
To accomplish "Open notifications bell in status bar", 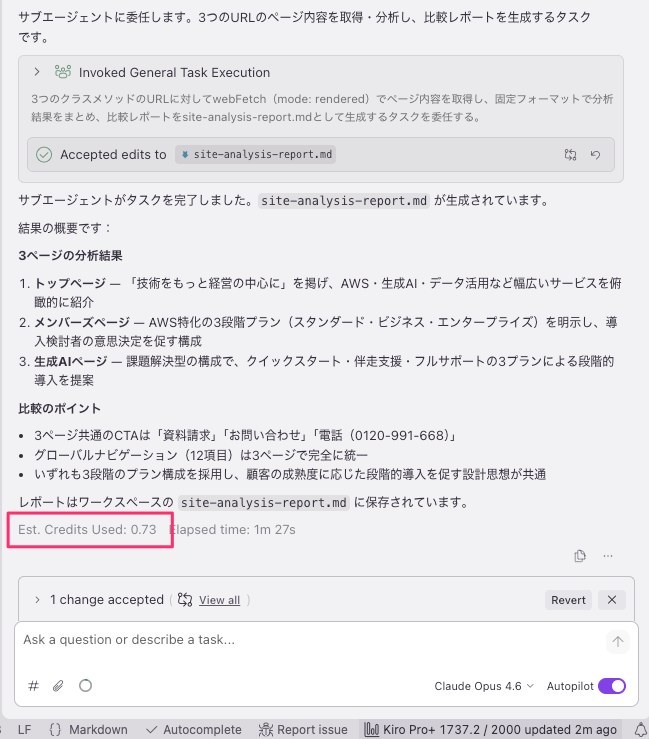I will tap(640, 730).
